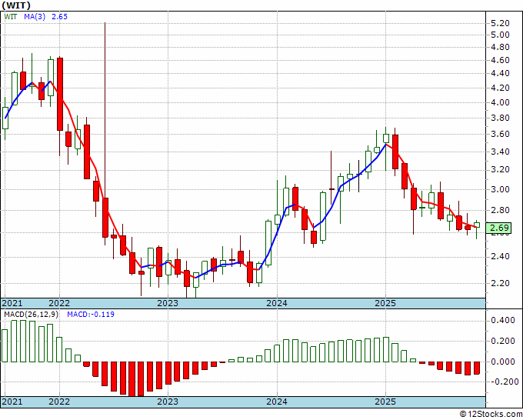The width and height of the screenshot is (523, 420).
Task: Click the 2.80 price axis label
Action: (500, 210)
